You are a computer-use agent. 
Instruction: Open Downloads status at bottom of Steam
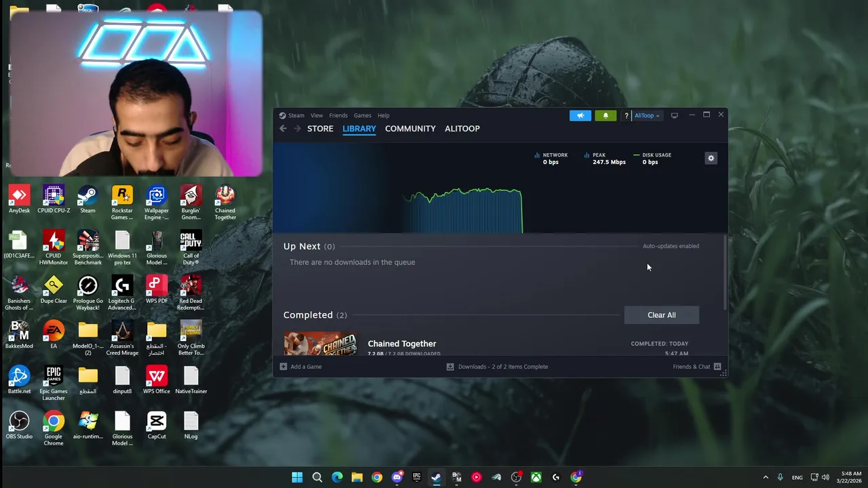tap(497, 367)
